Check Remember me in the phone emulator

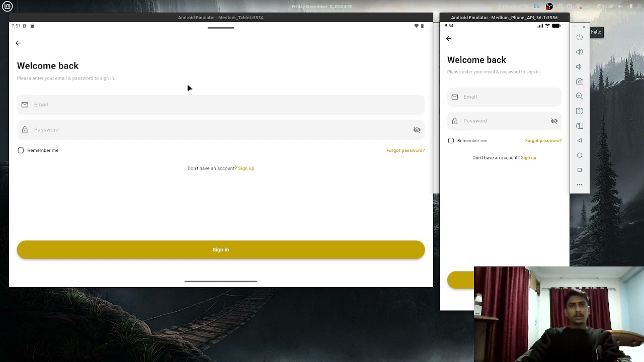451,141
